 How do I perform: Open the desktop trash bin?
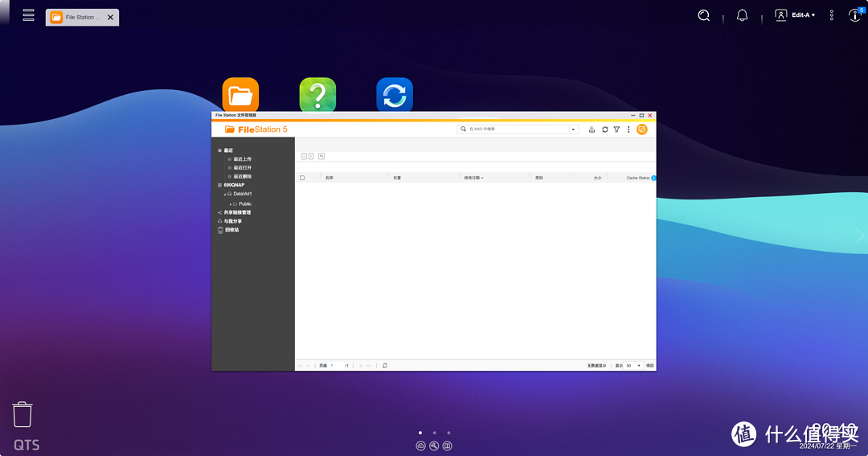pos(23,415)
